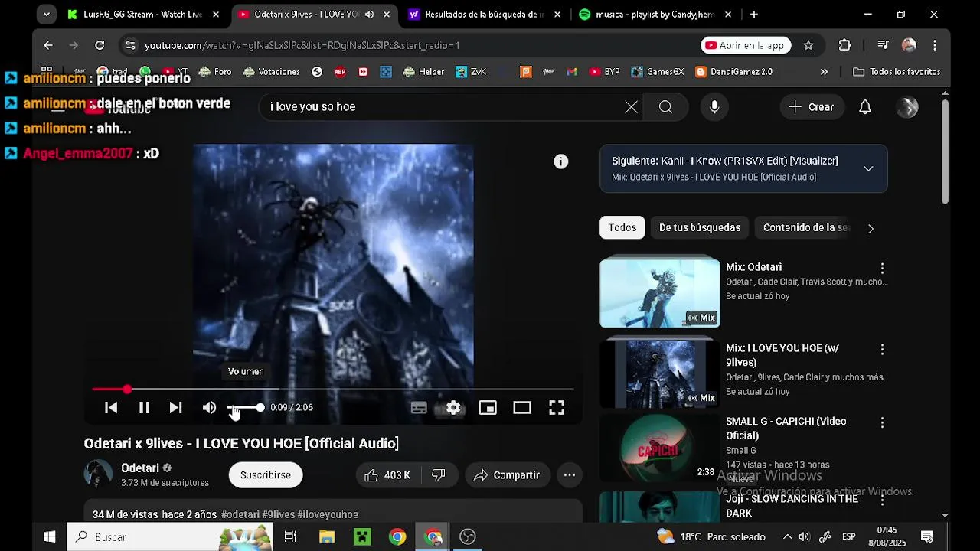This screenshot has width=980, height=551.
Task: Open Task View on the taskbar
Action: tap(290, 536)
